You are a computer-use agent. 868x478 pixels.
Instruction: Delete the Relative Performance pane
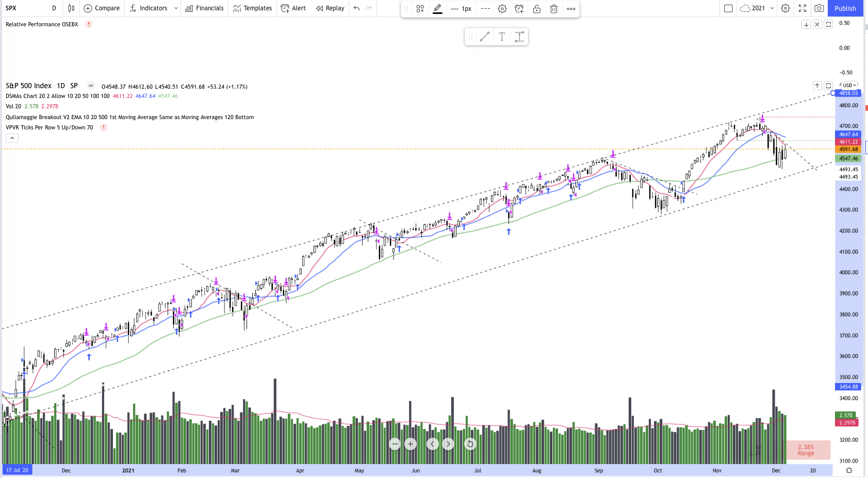click(x=817, y=24)
